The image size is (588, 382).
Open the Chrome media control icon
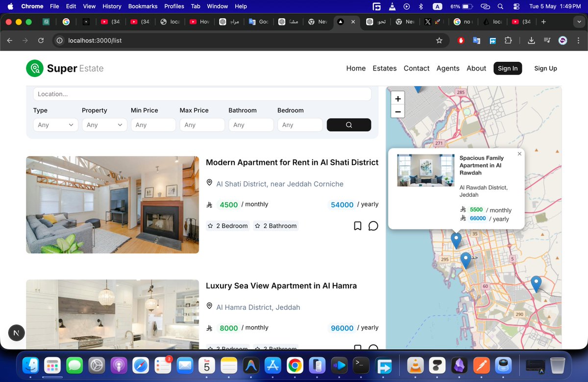(x=547, y=40)
